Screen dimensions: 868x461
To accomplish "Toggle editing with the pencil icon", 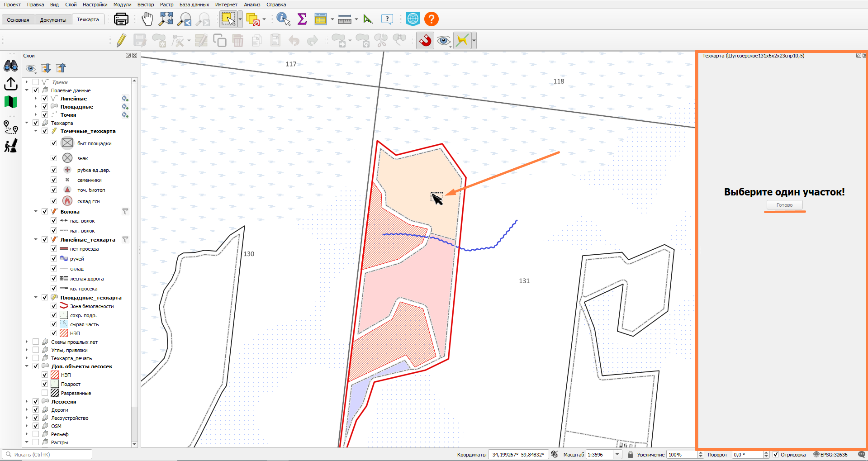I will tap(121, 41).
